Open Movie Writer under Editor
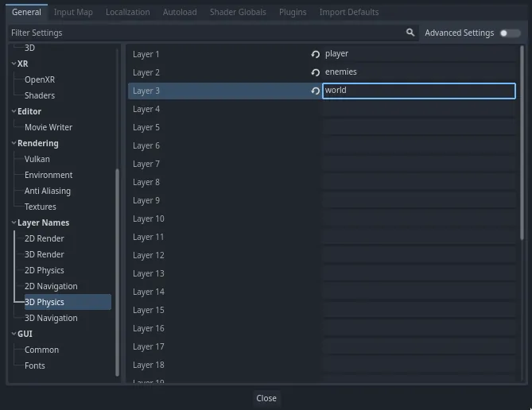The image size is (532, 410). (49, 127)
